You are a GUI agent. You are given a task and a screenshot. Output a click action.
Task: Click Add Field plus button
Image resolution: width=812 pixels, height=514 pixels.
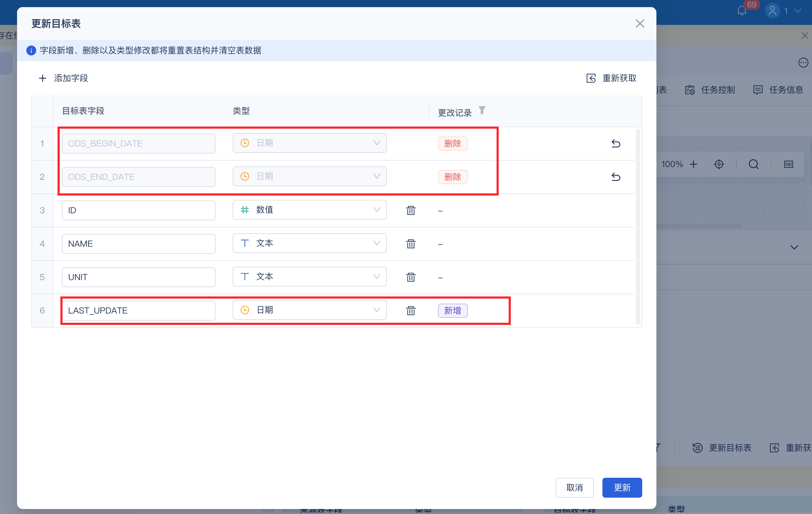pyautogui.click(x=43, y=78)
